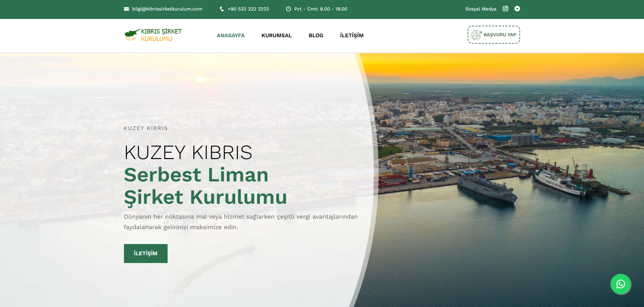Click the clock working-hours icon
644x307 pixels.
(x=288, y=9)
